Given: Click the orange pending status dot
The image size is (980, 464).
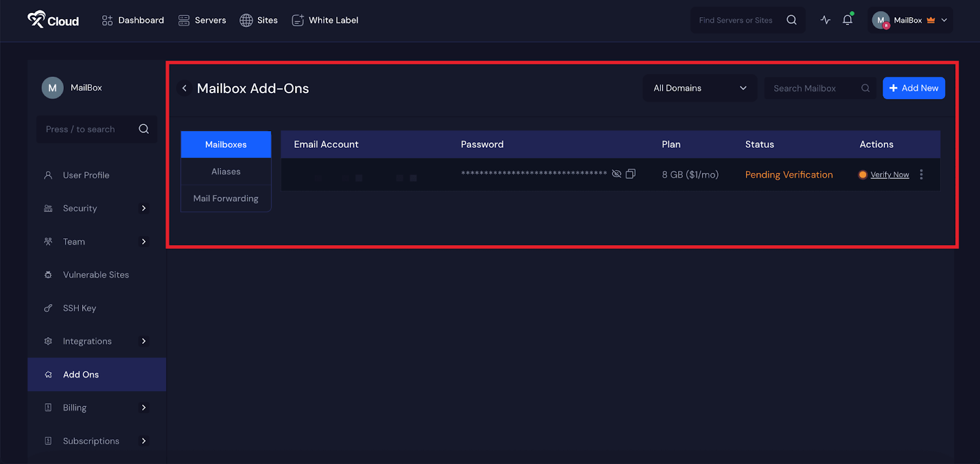Looking at the screenshot, I should point(863,175).
